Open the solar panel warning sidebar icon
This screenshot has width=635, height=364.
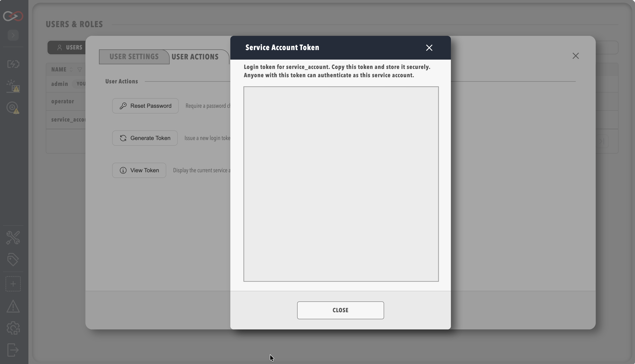pyautogui.click(x=13, y=86)
